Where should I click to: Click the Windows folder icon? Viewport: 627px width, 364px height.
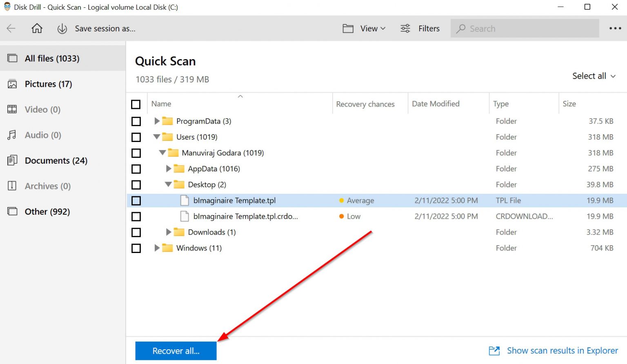tap(167, 248)
